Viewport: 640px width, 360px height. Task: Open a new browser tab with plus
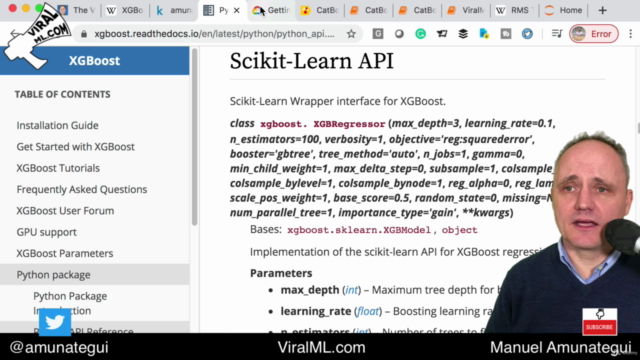(602, 11)
